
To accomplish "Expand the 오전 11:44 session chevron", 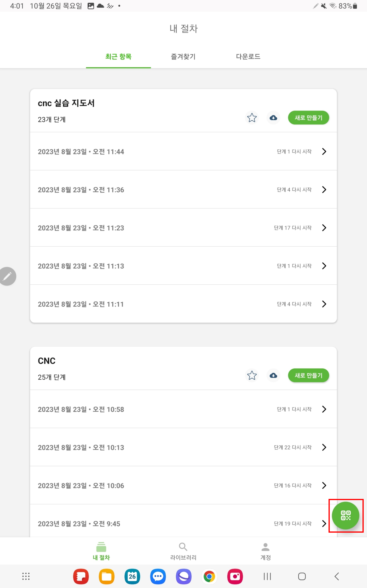I will 324,152.
